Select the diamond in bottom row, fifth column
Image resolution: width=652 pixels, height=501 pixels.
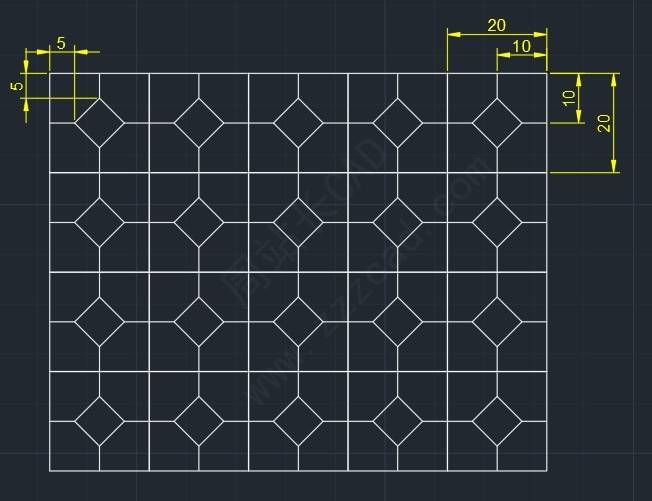tap(497, 420)
